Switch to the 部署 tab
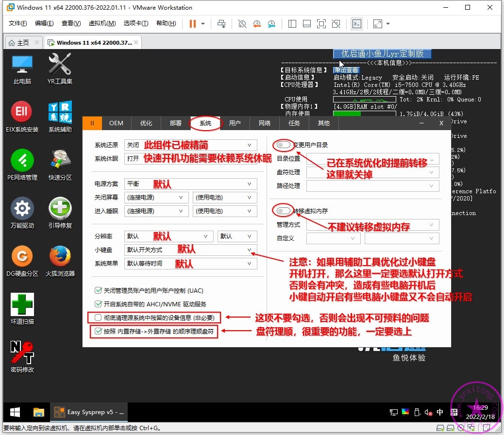The image size is (504, 435). (175, 123)
